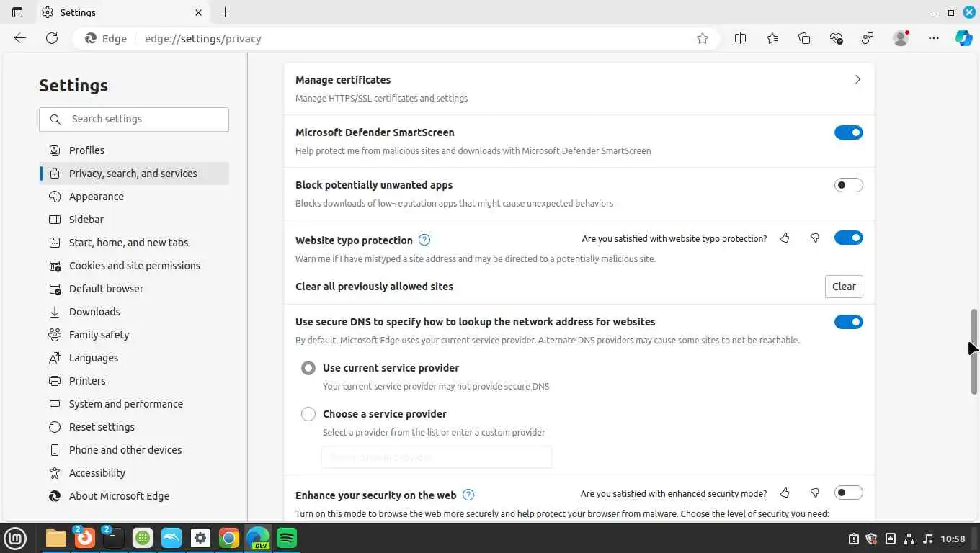This screenshot has width=980, height=553.
Task: Expand Manage certificates chevron
Action: point(857,79)
